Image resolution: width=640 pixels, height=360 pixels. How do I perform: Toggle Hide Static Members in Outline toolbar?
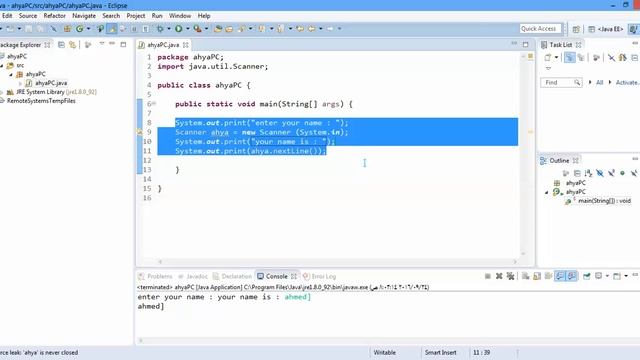tap(611, 173)
